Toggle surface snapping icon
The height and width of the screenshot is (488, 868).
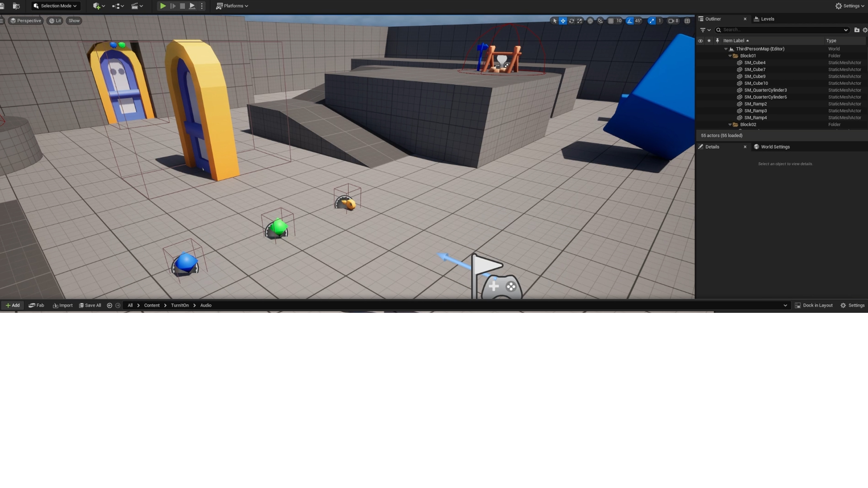click(x=600, y=21)
